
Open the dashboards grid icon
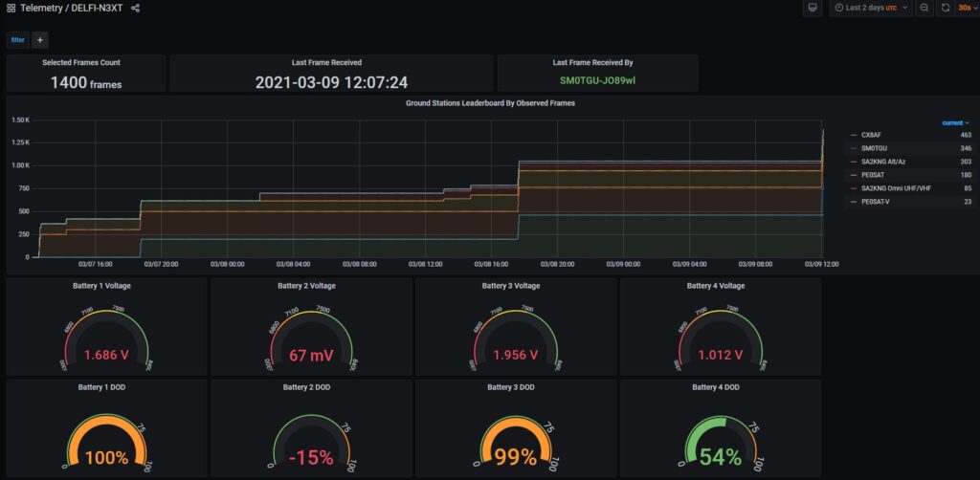coord(11,8)
